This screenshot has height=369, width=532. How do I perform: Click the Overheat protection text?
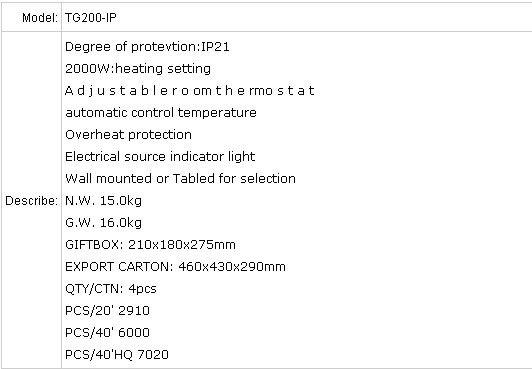(x=128, y=135)
